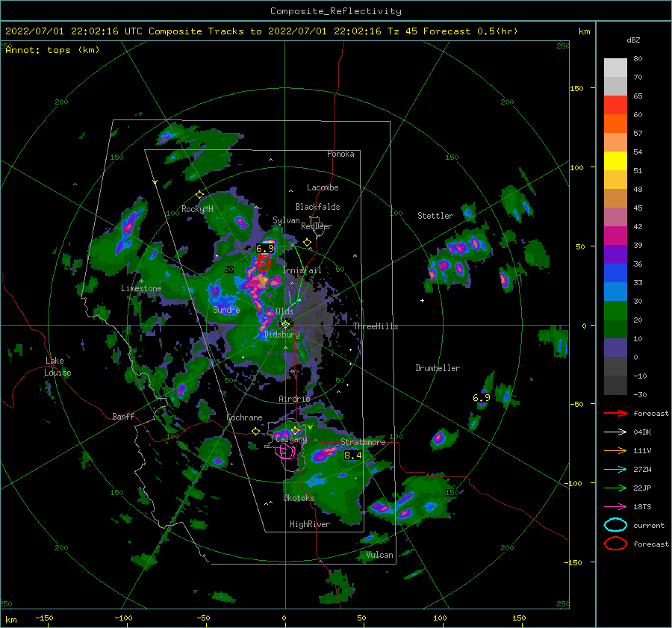Click the HighRiver city label

[310, 524]
